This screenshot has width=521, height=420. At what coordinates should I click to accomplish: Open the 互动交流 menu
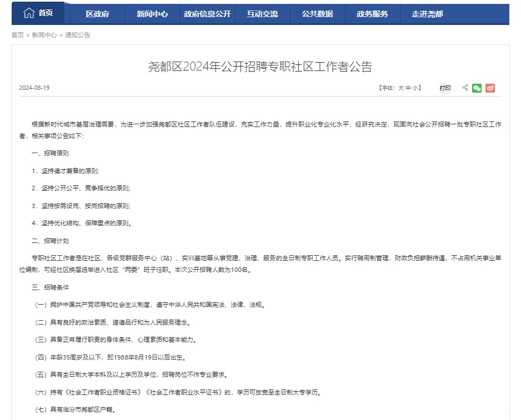tap(262, 12)
